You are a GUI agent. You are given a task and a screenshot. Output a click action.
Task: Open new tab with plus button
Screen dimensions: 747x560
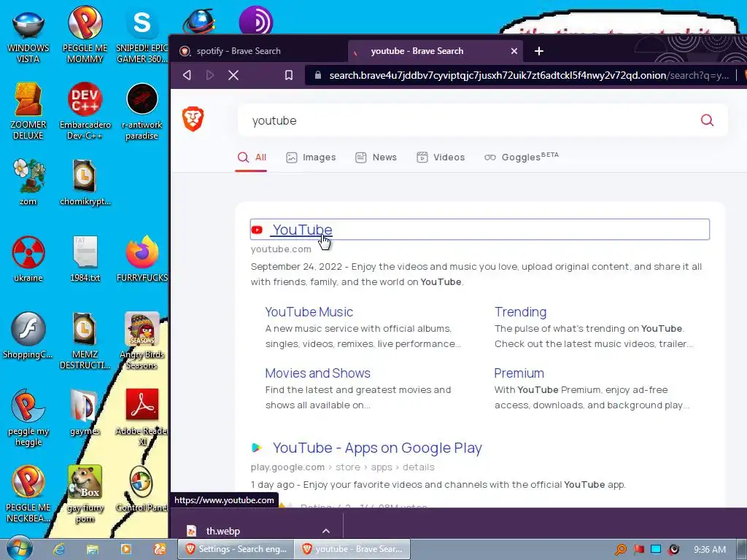(539, 51)
